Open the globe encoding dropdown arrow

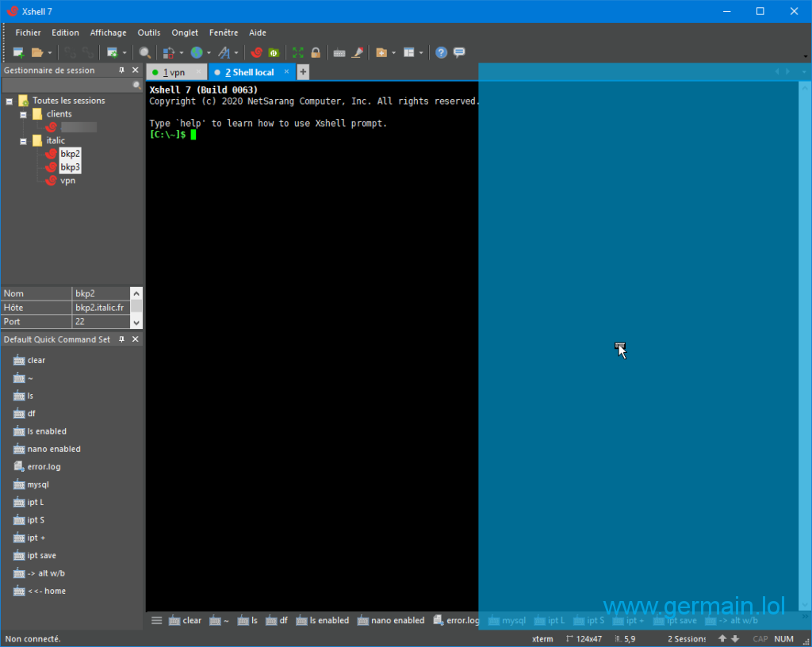click(209, 53)
